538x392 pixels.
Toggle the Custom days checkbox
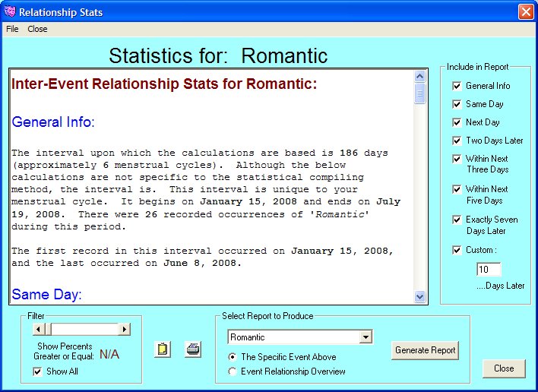[457, 250]
